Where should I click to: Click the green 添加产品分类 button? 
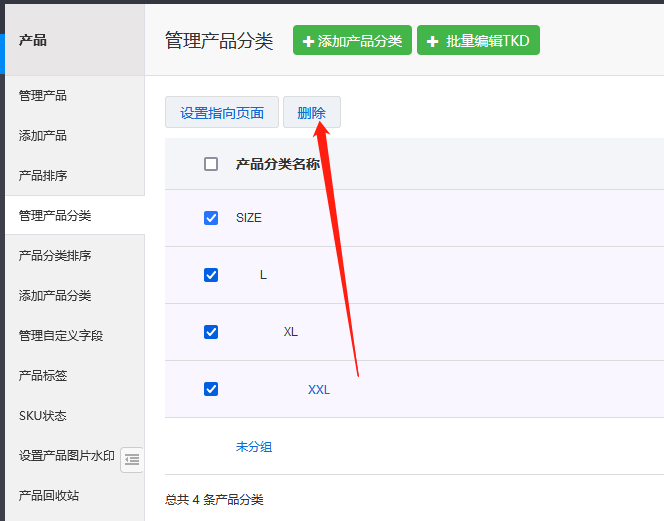tap(352, 41)
